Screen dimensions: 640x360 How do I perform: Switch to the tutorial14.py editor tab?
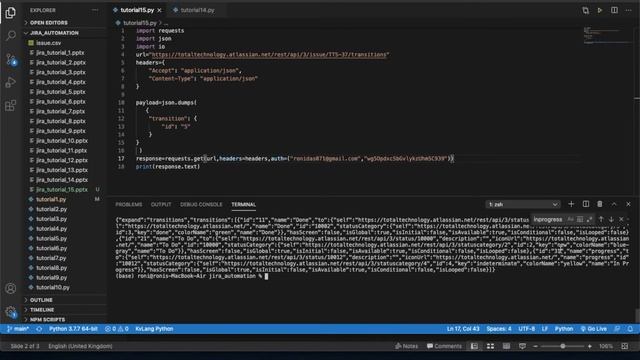197,10
